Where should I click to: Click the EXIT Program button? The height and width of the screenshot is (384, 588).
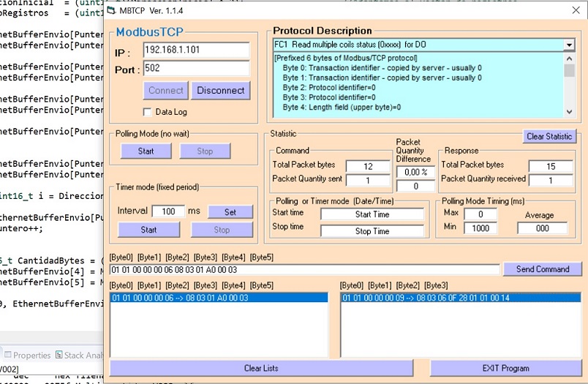(x=506, y=368)
